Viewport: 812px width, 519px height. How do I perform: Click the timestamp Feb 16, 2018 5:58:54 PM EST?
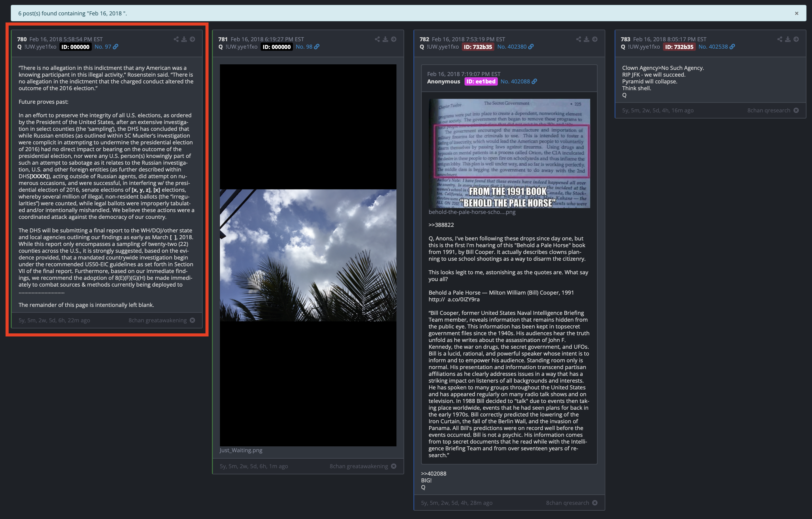[x=66, y=39]
